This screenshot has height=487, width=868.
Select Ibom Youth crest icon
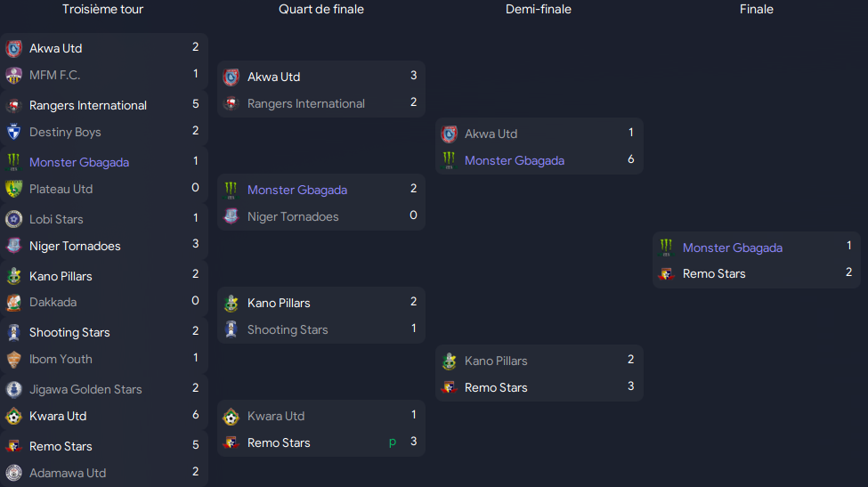[14, 359]
